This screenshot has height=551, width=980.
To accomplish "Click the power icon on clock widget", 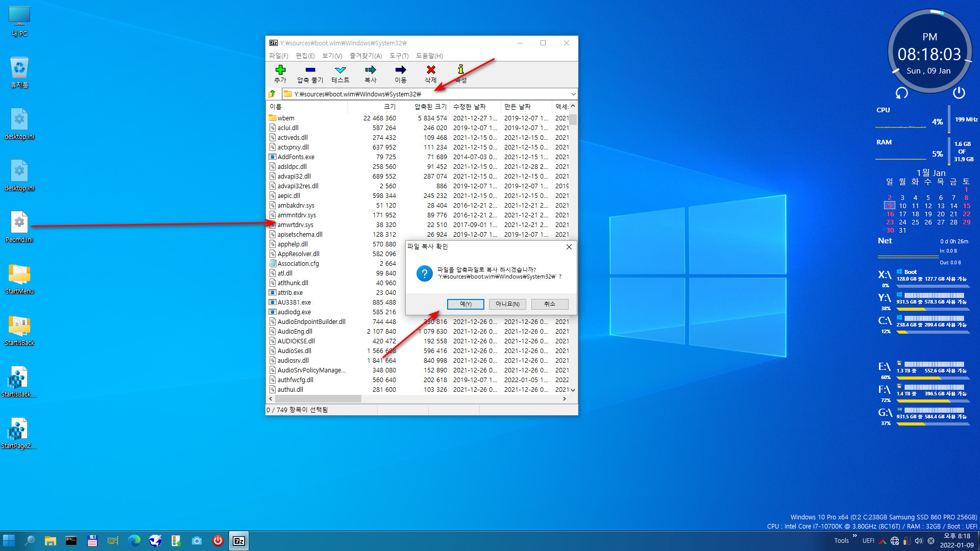I will [x=959, y=93].
